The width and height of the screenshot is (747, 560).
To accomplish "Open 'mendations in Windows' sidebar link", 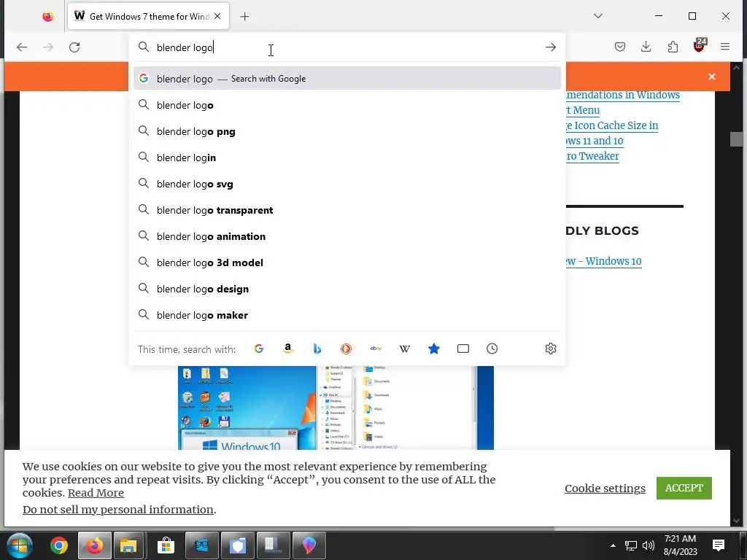I will click(623, 95).
